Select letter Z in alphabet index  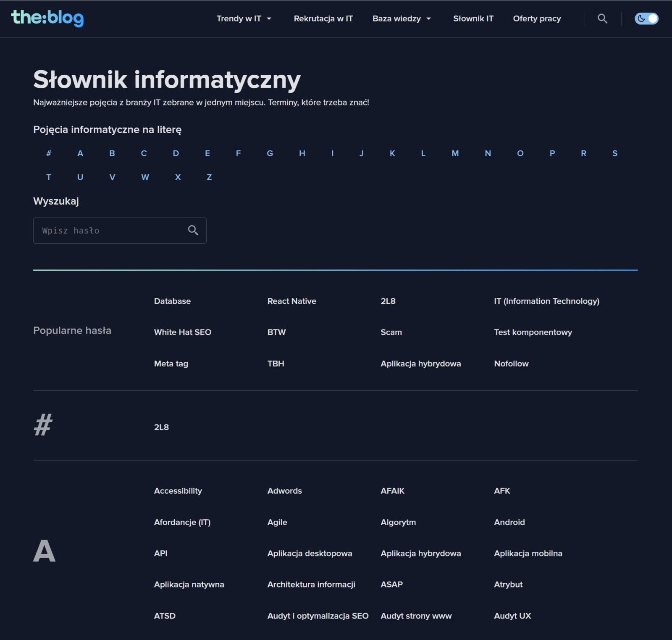click(209, 177)
